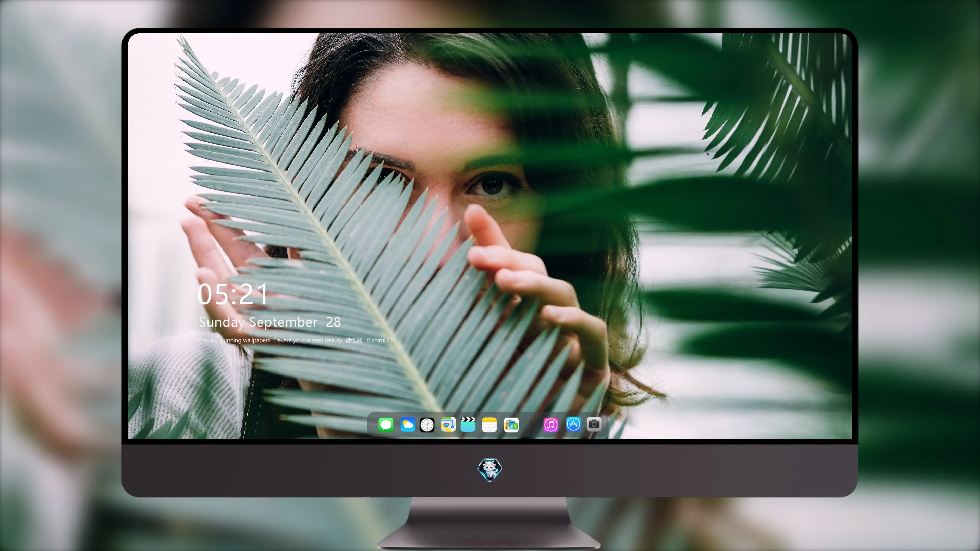Launch the Videos clapperboard app

click(x=468, y=424)
